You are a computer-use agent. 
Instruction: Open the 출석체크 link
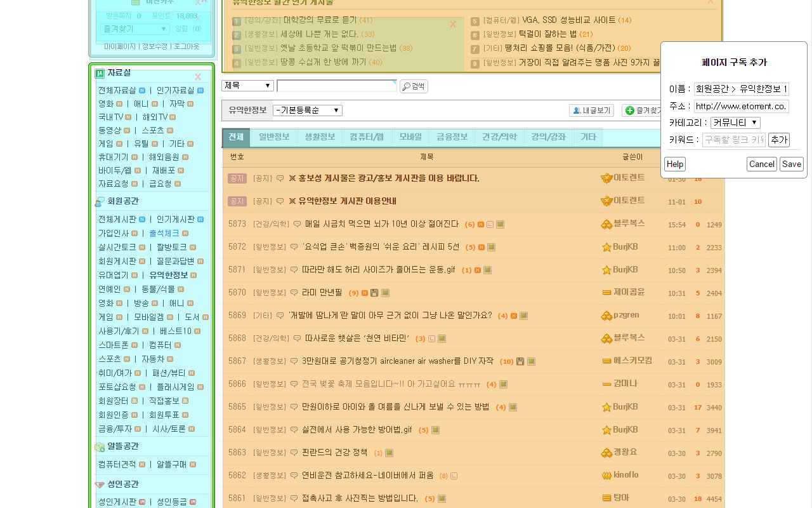pos(164,233)
